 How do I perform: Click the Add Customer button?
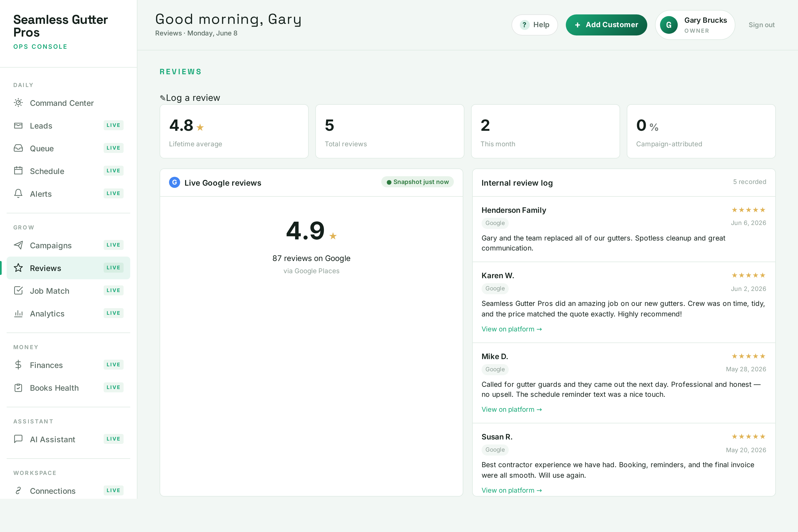coord(606,25)
